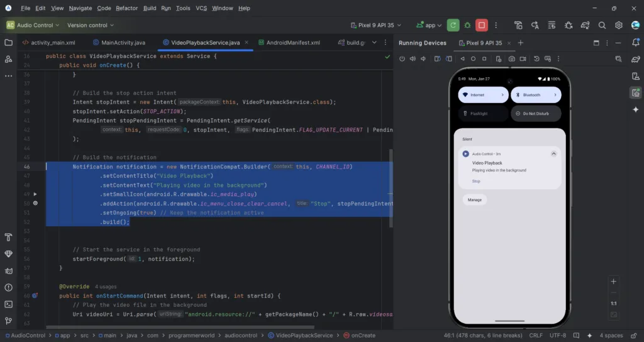Toggle the Bluetooth quick settings tile
The height and width of the screenshot is (342, 644).
[x=535, y=95]
